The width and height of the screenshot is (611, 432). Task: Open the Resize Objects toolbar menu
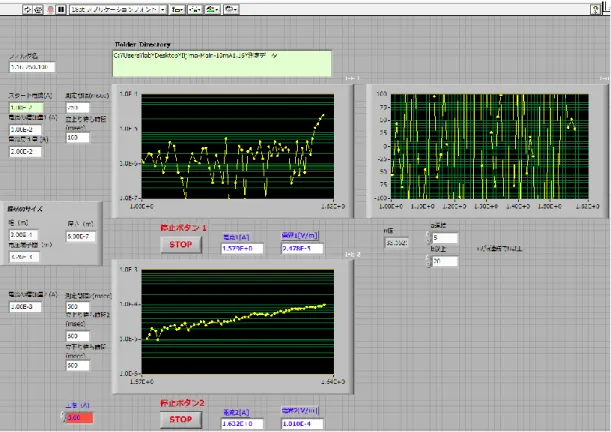(x=212, y=9)
